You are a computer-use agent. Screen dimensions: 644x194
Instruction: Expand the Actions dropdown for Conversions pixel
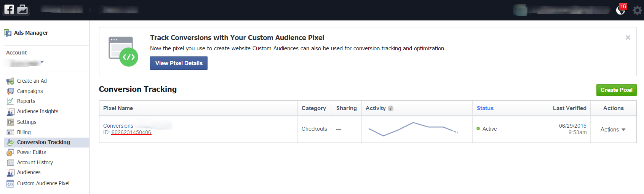613,130
